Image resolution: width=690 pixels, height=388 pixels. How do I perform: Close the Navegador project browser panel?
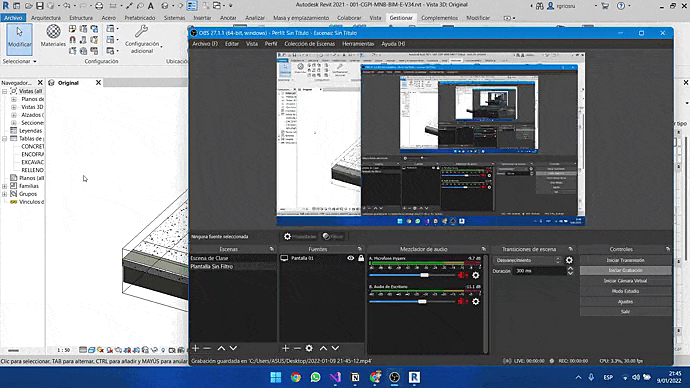[40, 83]
